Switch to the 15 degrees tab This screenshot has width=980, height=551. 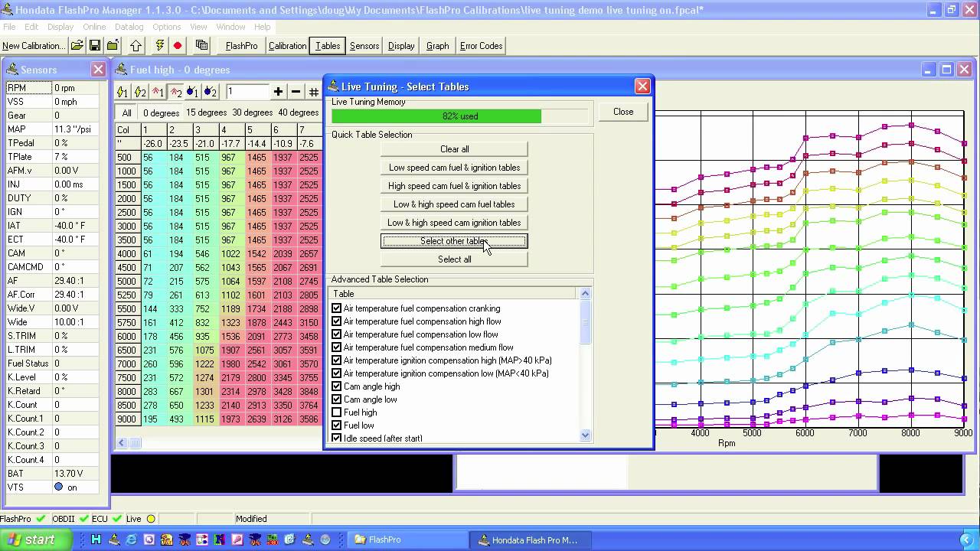[207, 112]
